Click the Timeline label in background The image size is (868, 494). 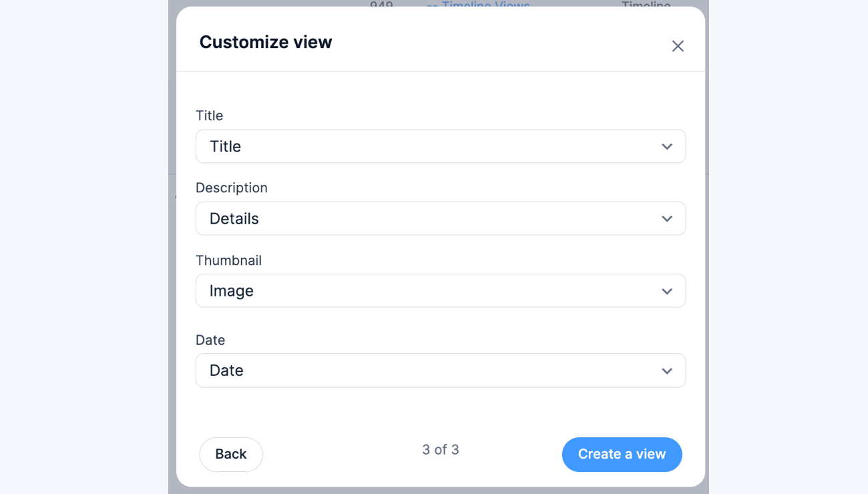coord(646,5)
